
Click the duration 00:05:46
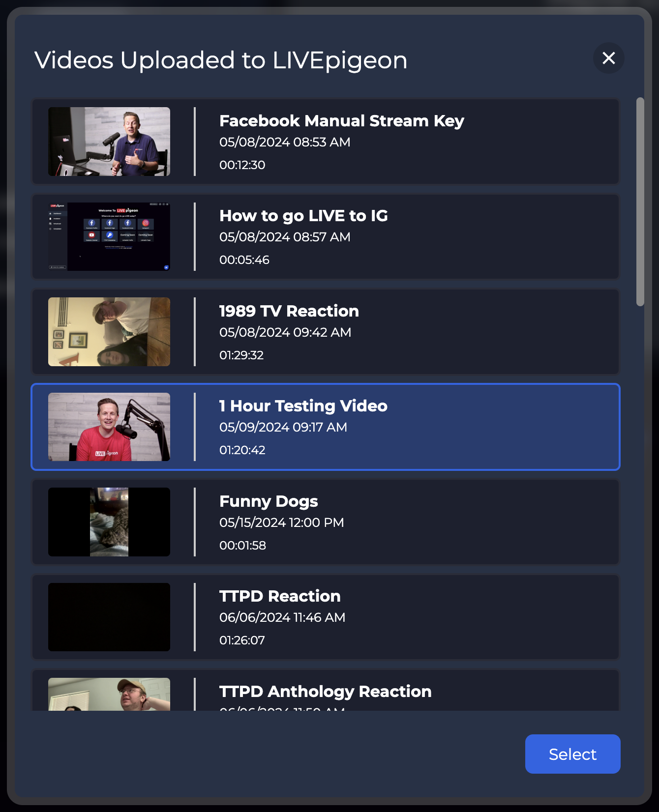[244, 260]
